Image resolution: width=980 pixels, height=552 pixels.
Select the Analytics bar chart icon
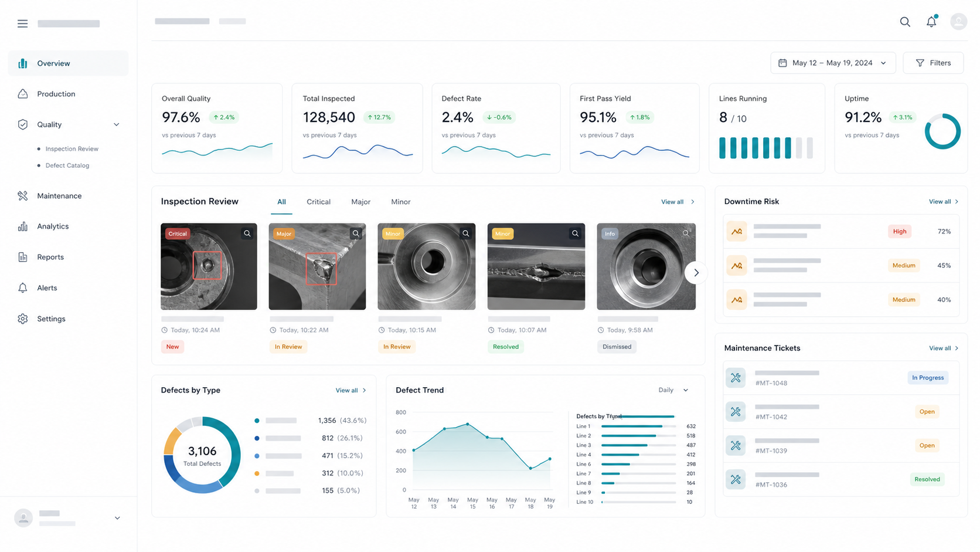coord(23,226)
